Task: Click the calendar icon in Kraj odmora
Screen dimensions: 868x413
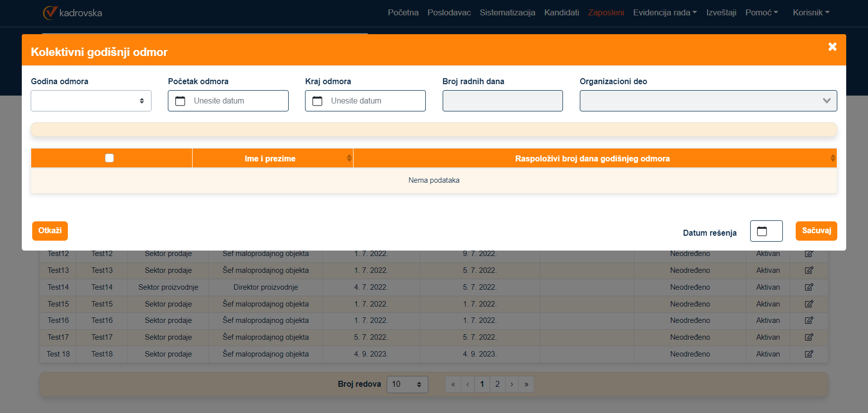Action: pos(317,101)
